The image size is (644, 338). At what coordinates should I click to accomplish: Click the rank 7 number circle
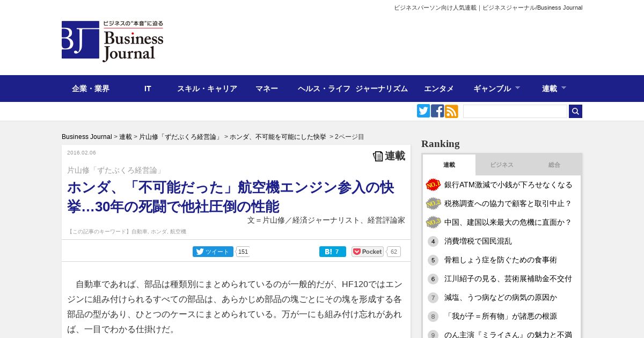point(433,298)
